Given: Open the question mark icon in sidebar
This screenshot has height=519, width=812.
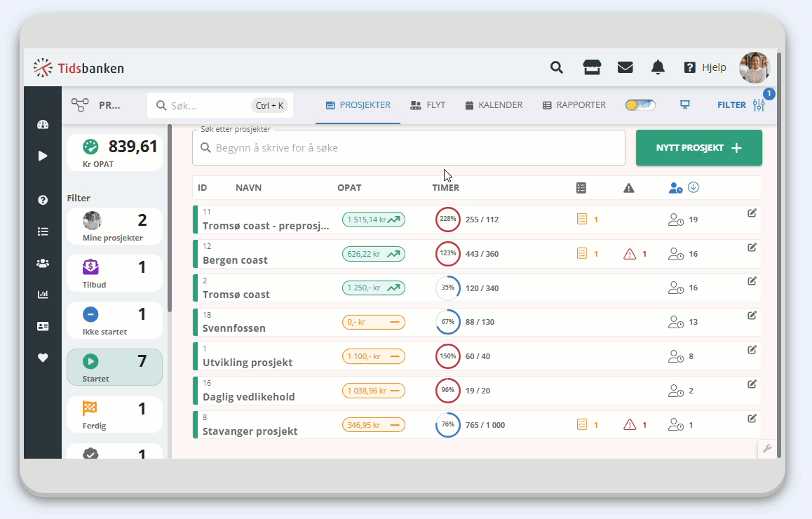Looking at the screenshot, I should pos(43,200).
